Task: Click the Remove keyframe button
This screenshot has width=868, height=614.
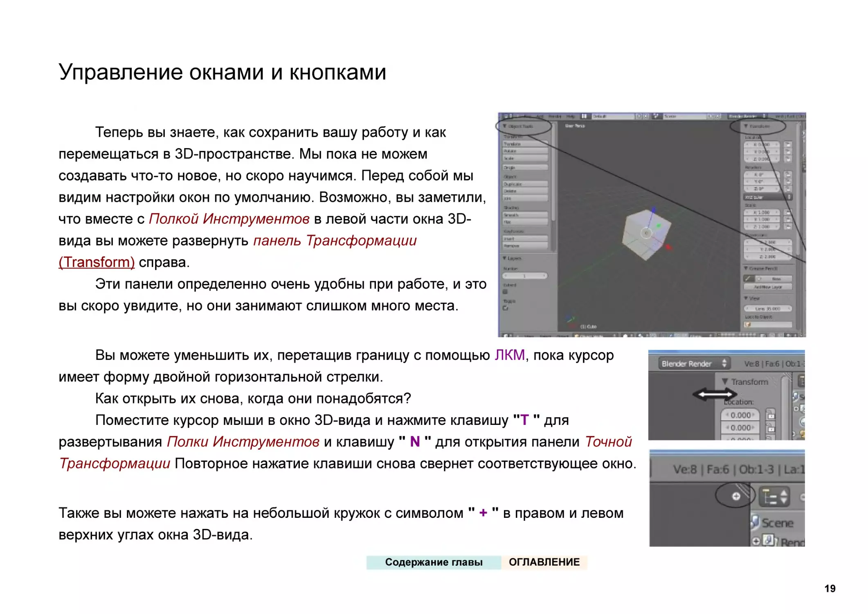Action: [525, 246]
